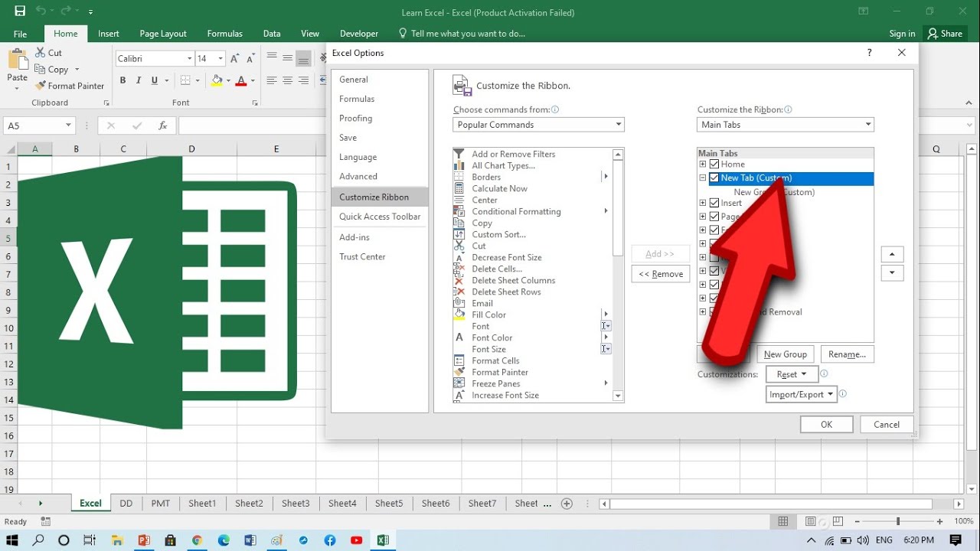Switch to Page Break Preview in status bar
This screenshot has width=980, height=551.
tap(837, 521)
